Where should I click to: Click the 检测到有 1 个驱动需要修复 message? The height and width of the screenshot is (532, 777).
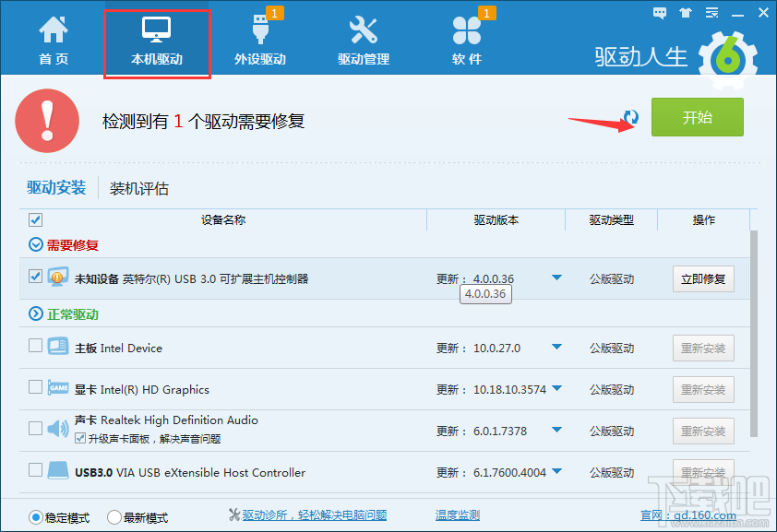(x=203, y=122)
